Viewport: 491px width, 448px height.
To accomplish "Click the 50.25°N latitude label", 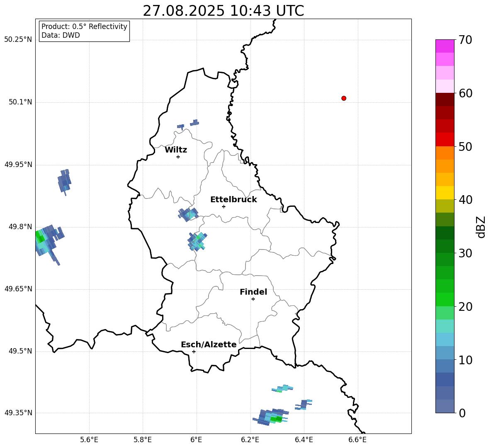I will 18,40.
